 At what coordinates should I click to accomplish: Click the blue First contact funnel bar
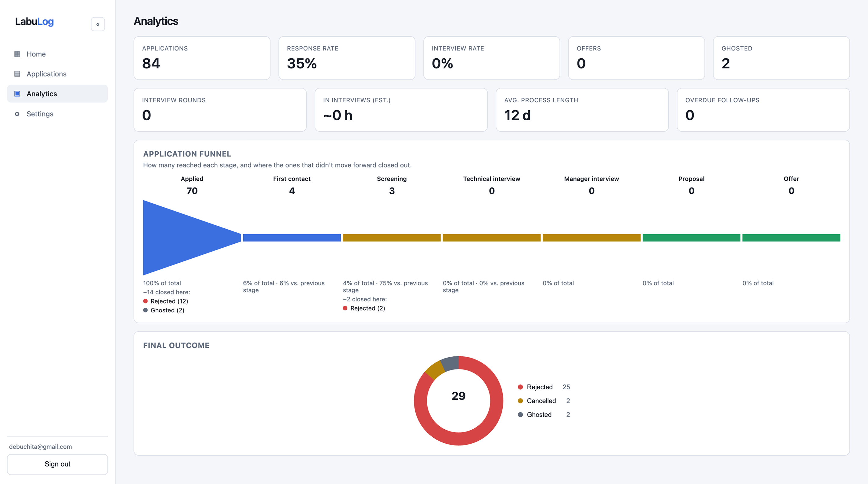coord(292,238)
